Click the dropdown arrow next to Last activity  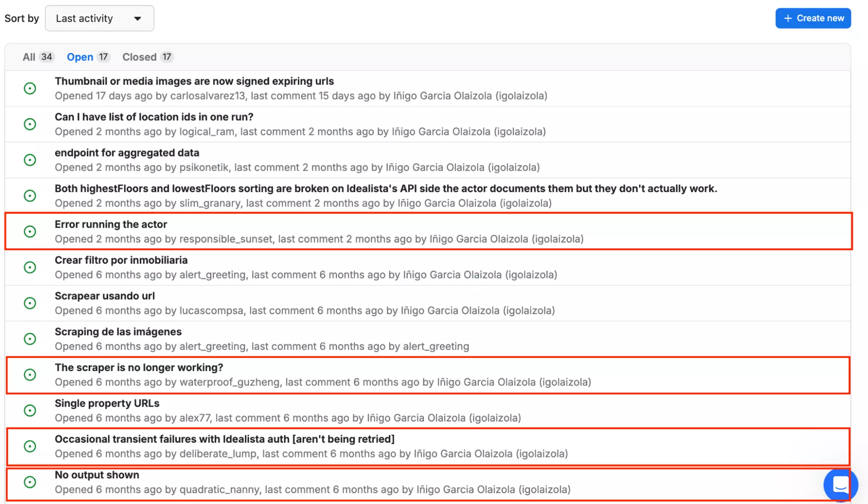coord(137,19)
